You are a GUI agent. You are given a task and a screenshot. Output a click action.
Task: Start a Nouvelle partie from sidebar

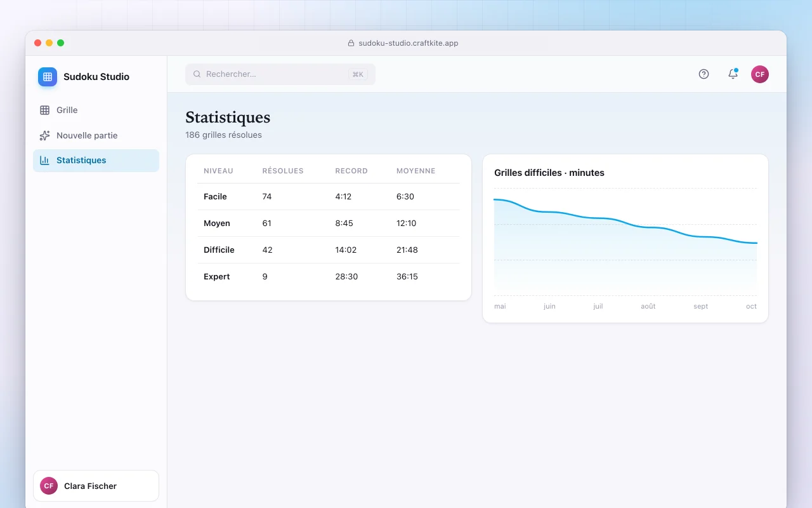pyautogui.click(x=96, y=135)
